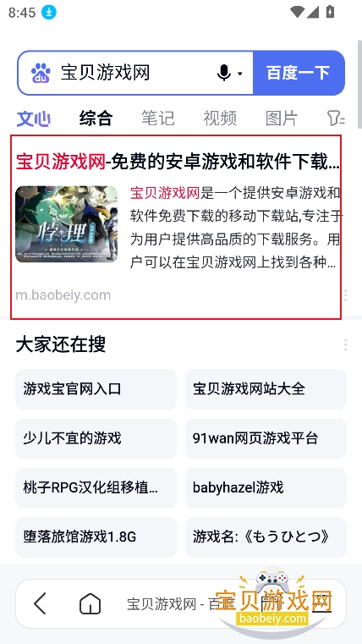The height and width of the screenshot is (644, 362).
Task: Open more options dots beside 大家还在搜
Action: [x=346, y=345]
